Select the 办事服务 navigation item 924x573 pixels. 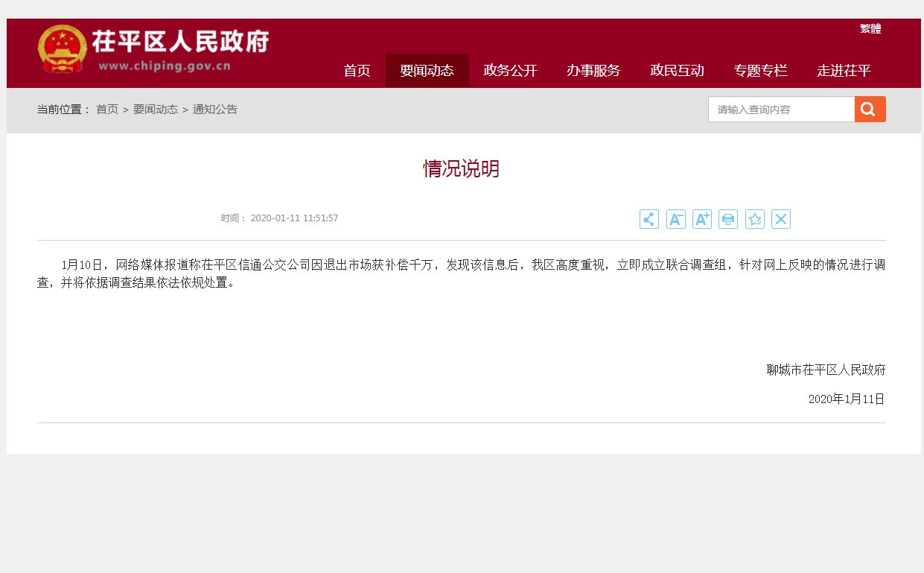[593, 71]
